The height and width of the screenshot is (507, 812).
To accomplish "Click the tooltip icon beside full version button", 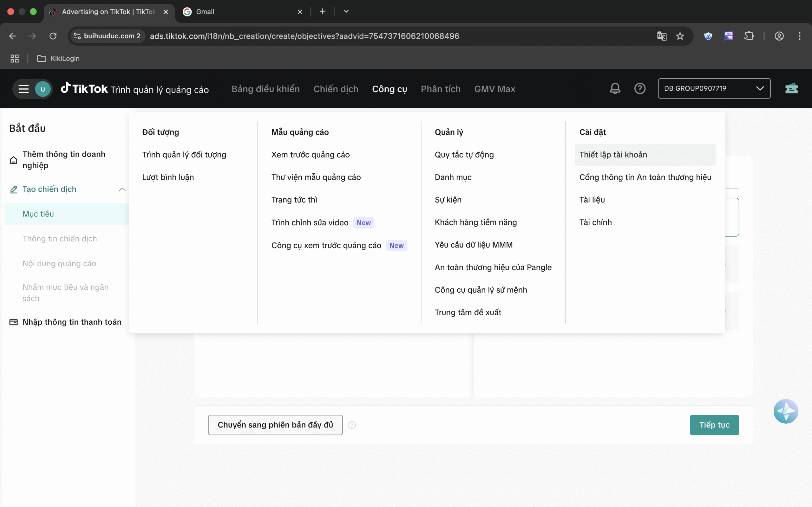I will [352, 425].
